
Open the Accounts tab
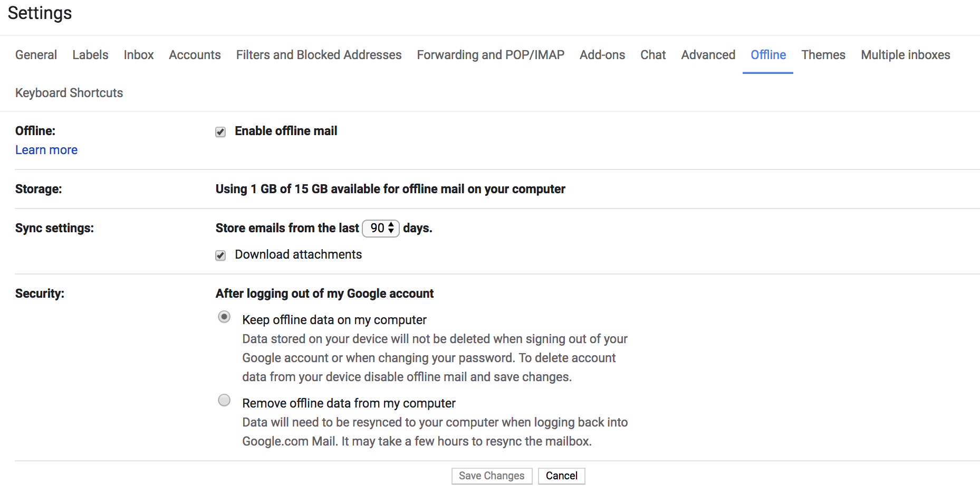click(195, 54)
